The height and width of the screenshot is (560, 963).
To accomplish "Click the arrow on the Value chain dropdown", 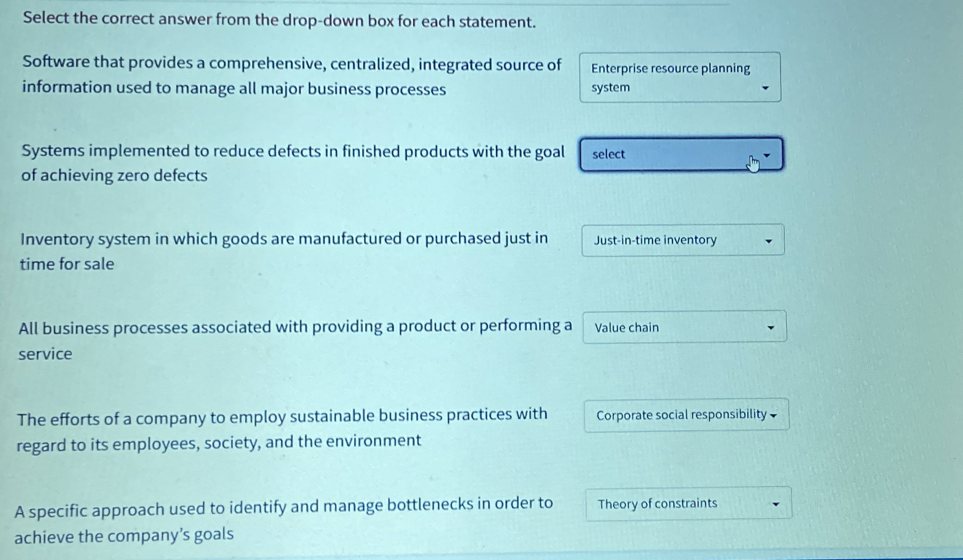I will coord(771,327).
